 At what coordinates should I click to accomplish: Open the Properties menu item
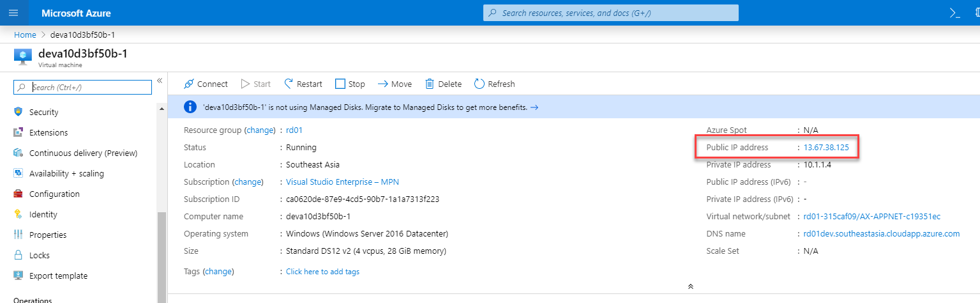tap(48, 235)
